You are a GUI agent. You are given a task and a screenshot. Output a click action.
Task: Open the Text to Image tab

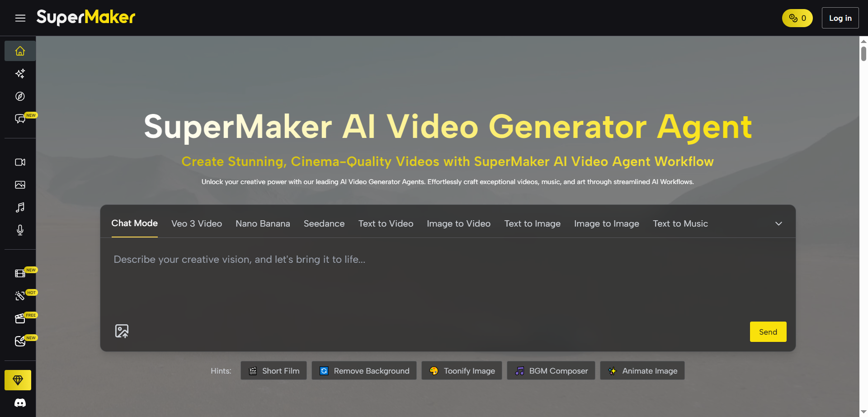click(532, 223)
